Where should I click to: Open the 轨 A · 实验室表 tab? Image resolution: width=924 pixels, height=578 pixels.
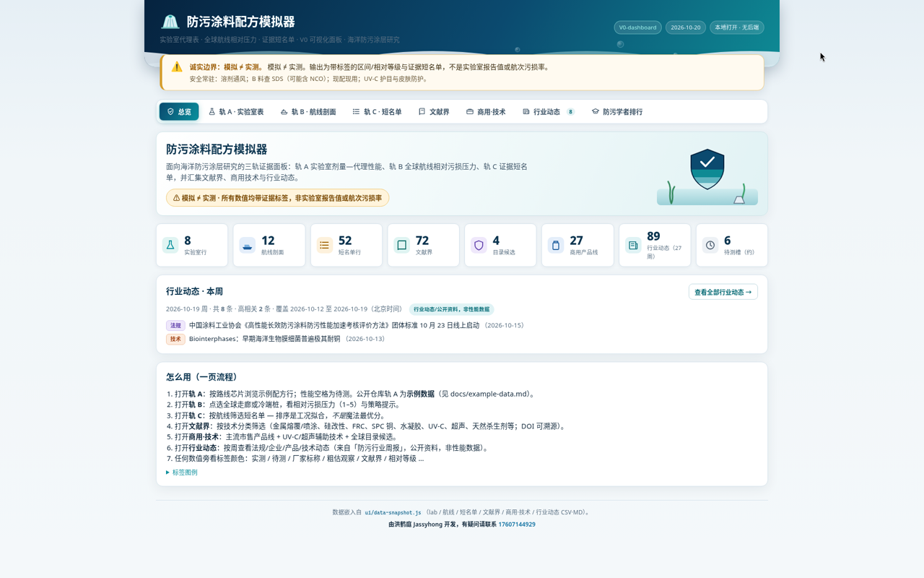point(236,112)
